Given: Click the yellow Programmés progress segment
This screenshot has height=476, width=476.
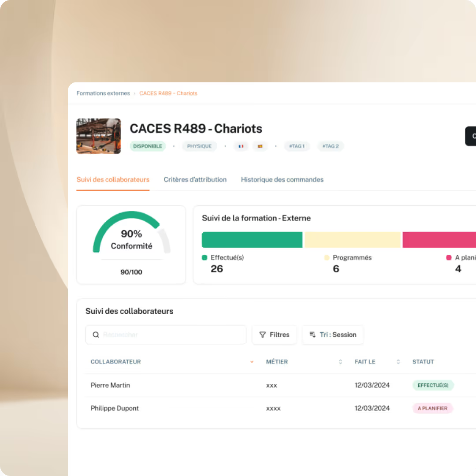Looking at the screenshot, I should pos(353,240).
